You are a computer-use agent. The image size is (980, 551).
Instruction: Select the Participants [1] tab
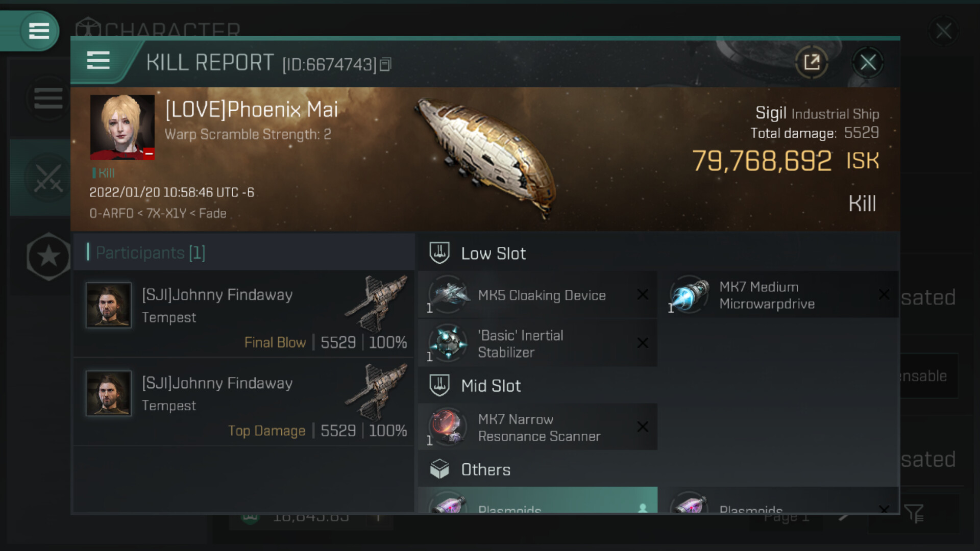tap(151, 253)
